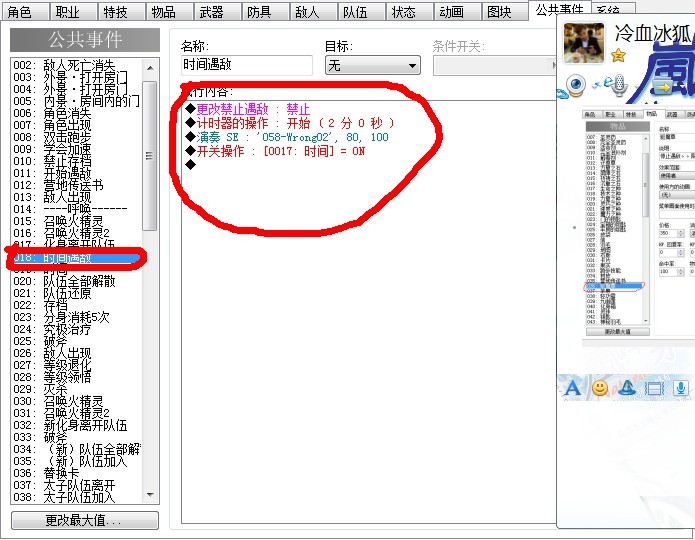Select event 002: 敌人死亡消失
The image size is (695, 540).
[76, 65]
